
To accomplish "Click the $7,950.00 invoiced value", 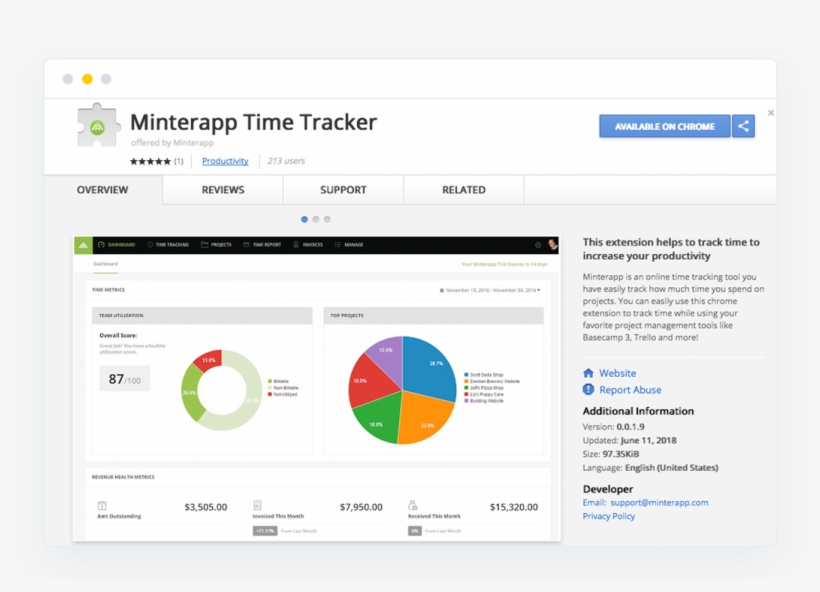I will point(361,507).
